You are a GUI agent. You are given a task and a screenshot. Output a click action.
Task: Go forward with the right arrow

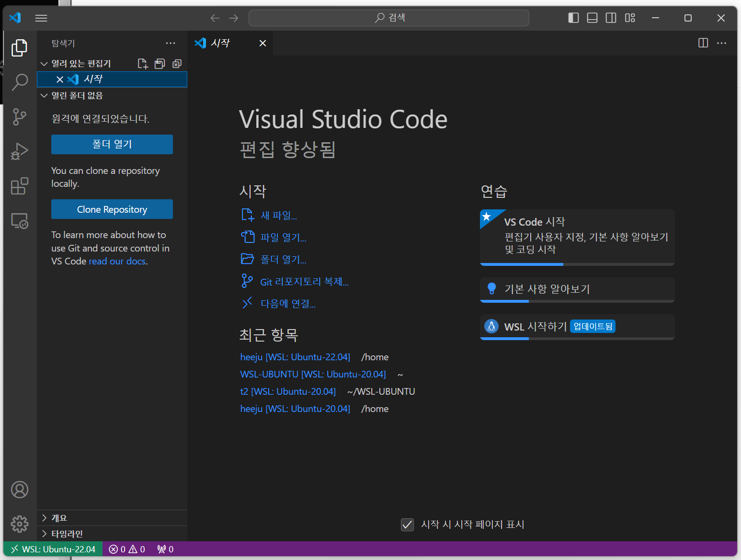click(234, 18)
